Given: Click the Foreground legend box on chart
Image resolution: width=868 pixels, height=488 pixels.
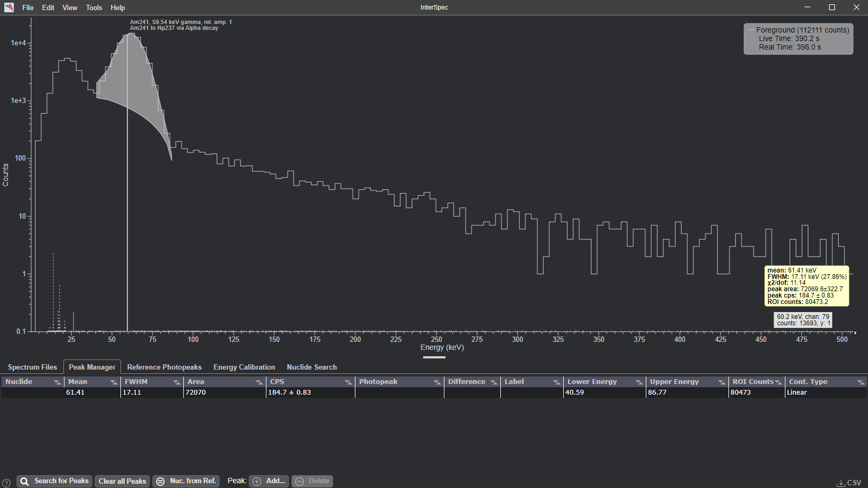Looking at the screenshot, I should tap(798, 38).
